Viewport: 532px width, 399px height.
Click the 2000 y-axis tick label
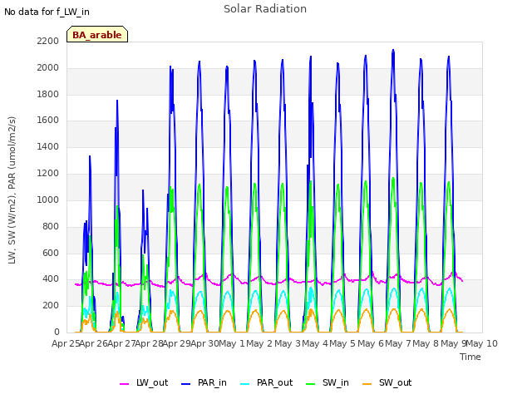tap(48, 67)
